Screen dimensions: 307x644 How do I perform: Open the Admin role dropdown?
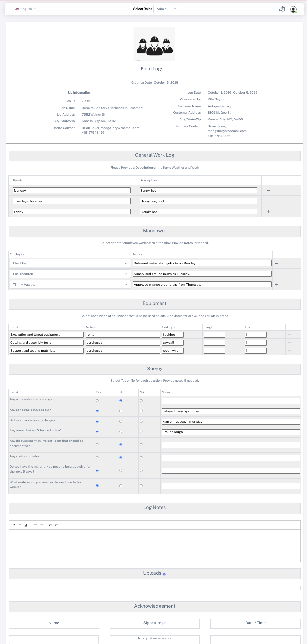point(167,9)
